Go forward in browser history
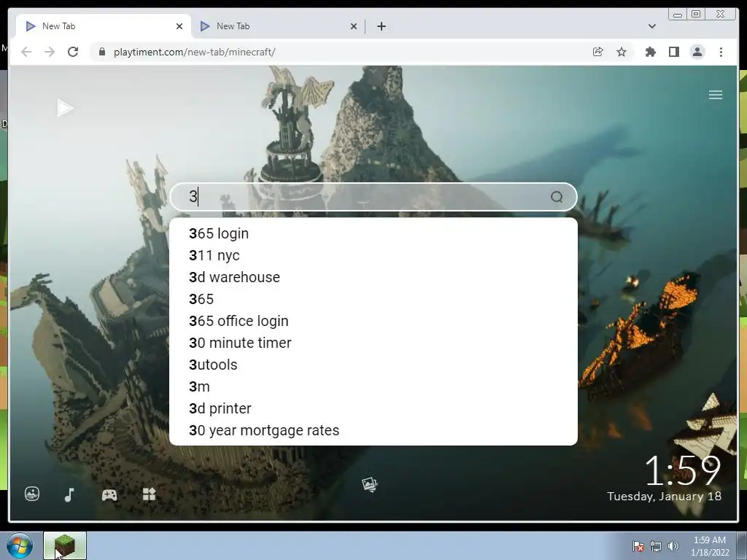Viewport: 747px width, 560px height. pos(50,52)
